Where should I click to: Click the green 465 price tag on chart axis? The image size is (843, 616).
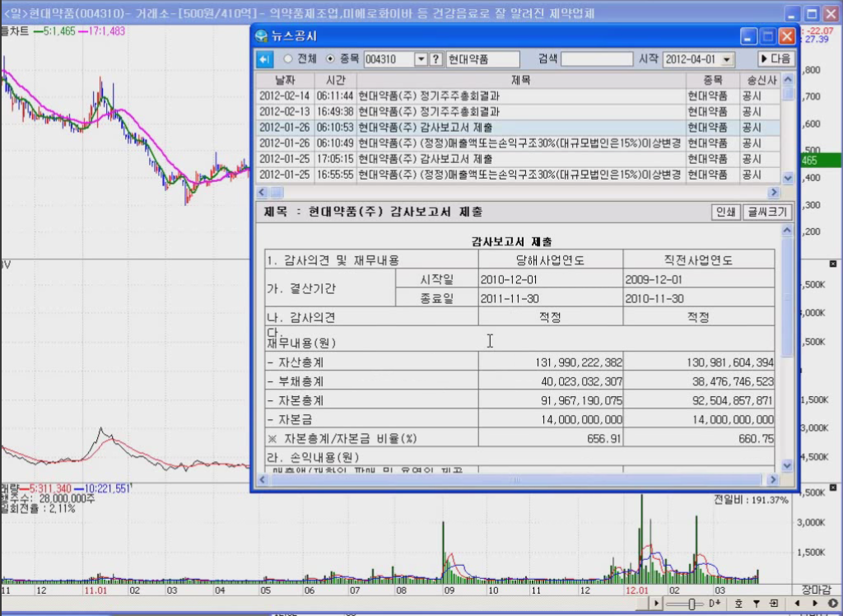pos(821,161)
